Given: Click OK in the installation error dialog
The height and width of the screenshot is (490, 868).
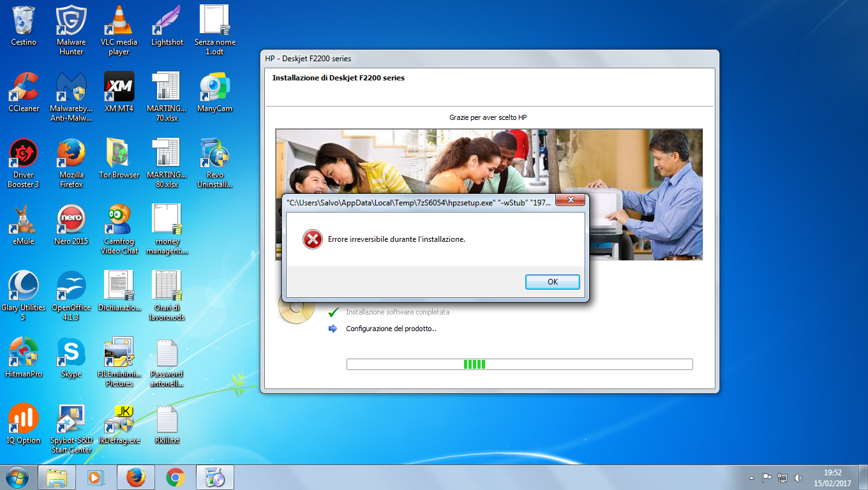Looking at the screenshot, I should point(553,282).
